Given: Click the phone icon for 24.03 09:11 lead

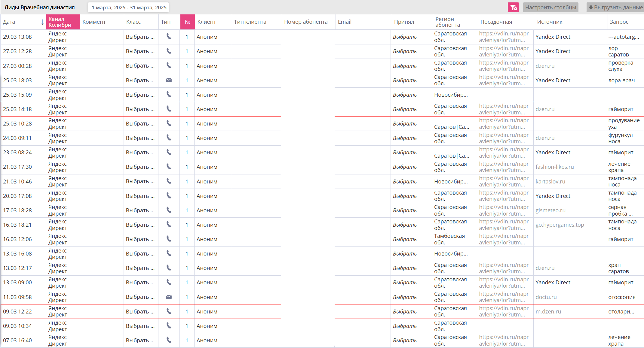Looking at the screenshot, I should pyautogui.click(x=169, y=138).
